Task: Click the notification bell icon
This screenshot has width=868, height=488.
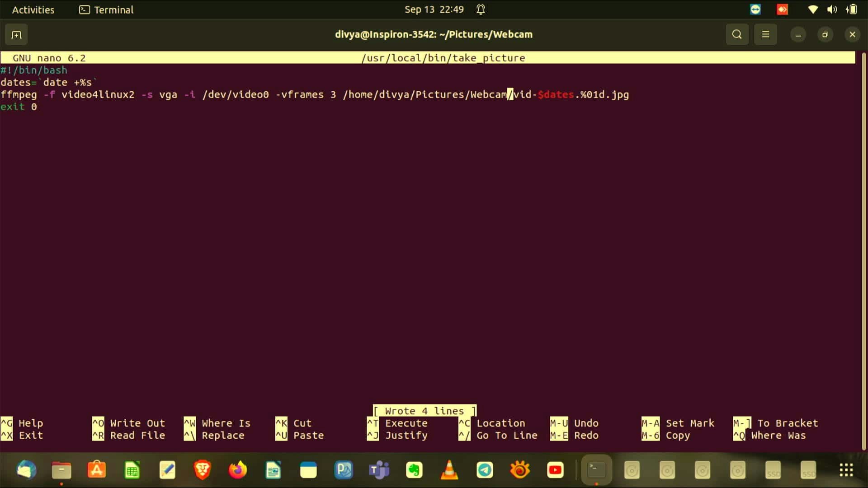Action: pos(481,9)
